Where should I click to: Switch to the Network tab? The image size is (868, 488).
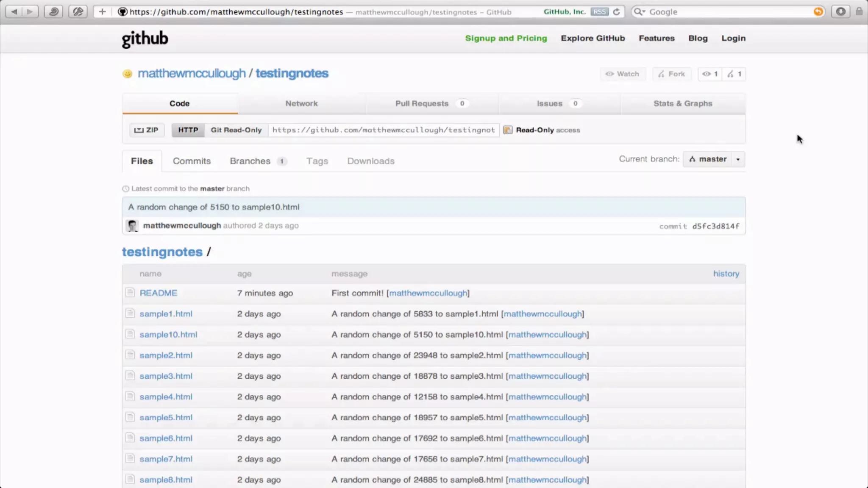[301, 103]
